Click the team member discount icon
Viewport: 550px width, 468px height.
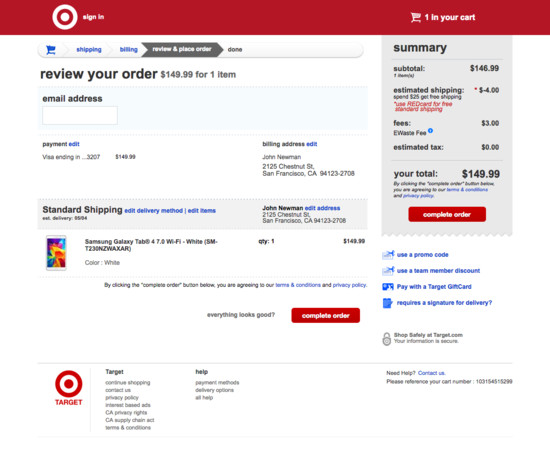[x=388, y=270]
